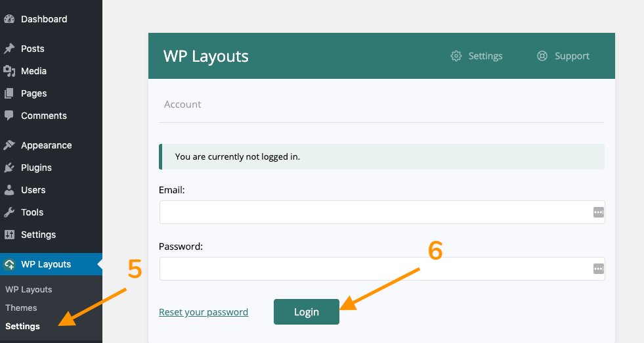
Task: Click the Pages stacked-sheets icon
Action: [9, 93]
